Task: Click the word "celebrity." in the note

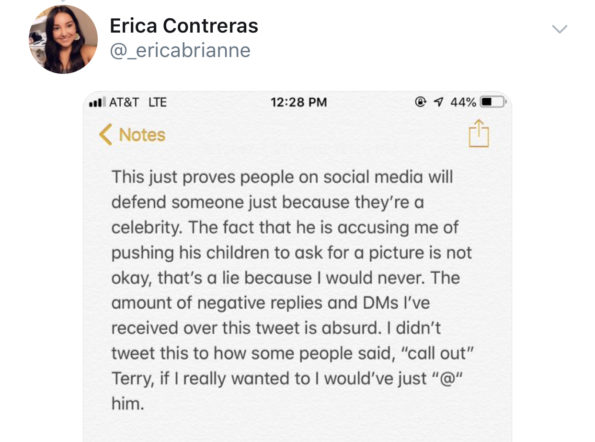Action: click(147, 228)
